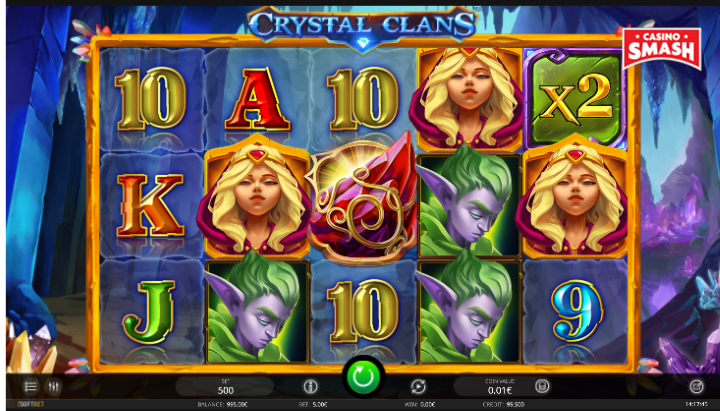The height and width of the screenshot is (411, 720).
Task: Click the Crystal Clans title logo
Action: [x=363, y=25]
